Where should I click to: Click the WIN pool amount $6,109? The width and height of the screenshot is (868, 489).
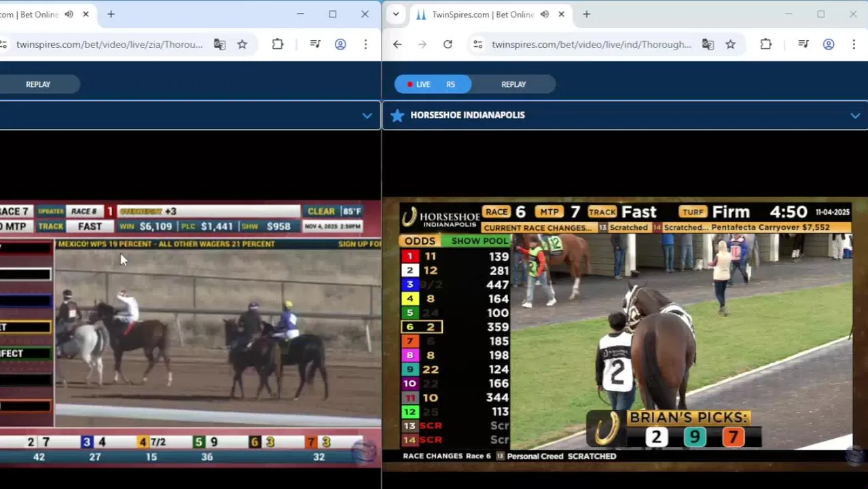click(155, 226)
